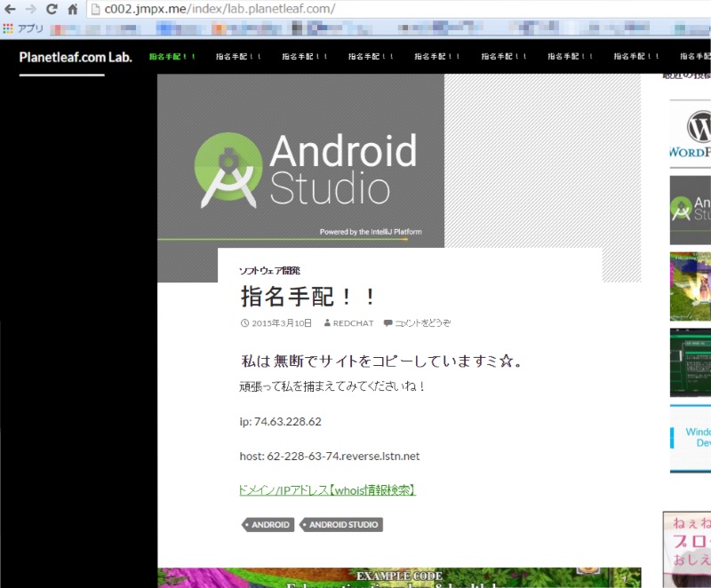Image resolution: width=711 pixels, height=588 pixels.
Task: Open the EXAMPLE CODE post image
Action: click(399, 577)
